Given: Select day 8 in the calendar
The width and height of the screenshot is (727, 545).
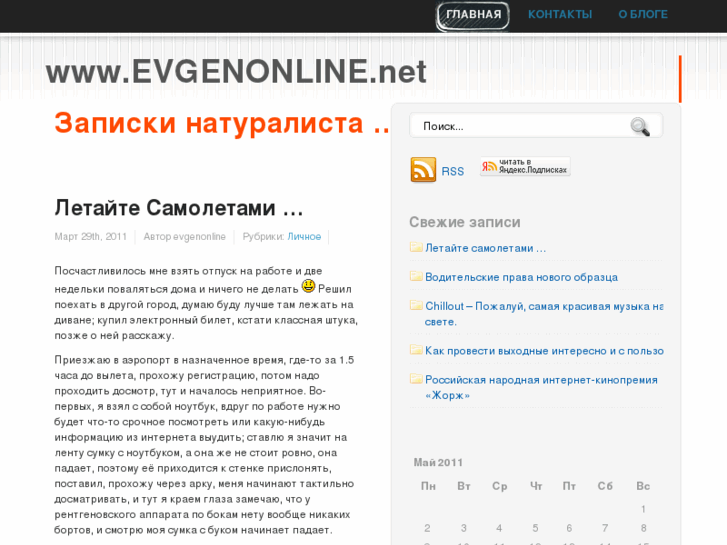Looking at the screenshot, I should [x=643, y=528].
